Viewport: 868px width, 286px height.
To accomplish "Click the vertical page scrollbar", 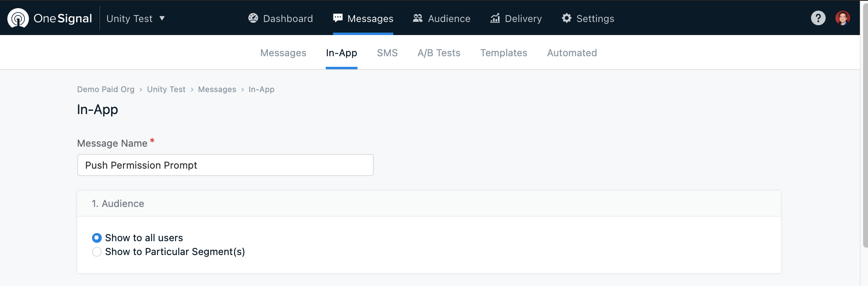I will click(865, 124).
